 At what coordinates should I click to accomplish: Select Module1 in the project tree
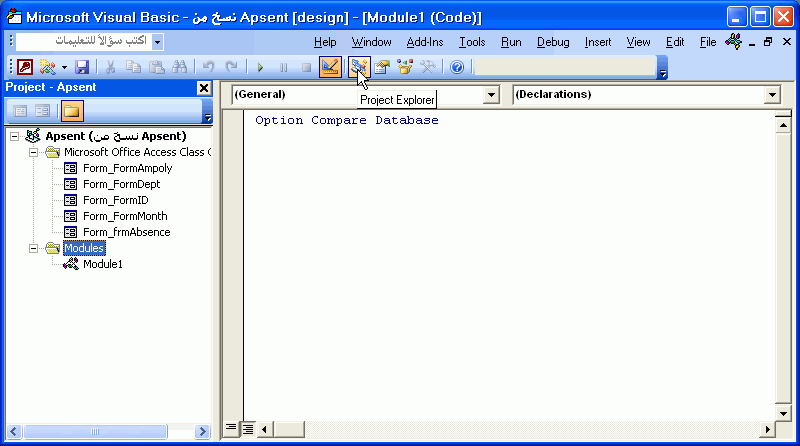coord(102,264)
